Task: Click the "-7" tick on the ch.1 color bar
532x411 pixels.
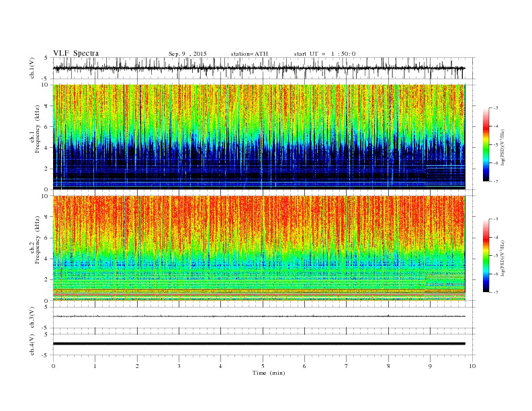Action: 495,181
